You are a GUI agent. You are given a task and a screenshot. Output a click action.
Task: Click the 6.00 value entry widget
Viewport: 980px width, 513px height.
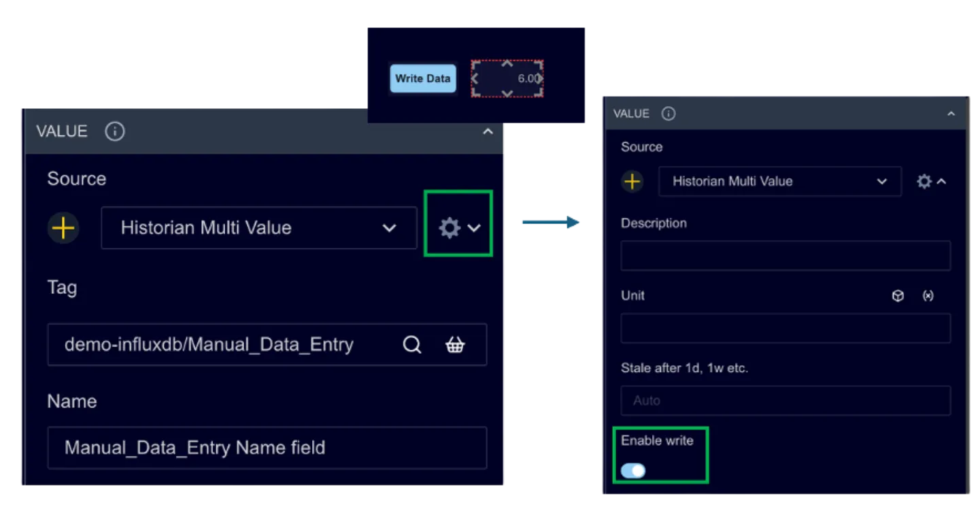(x=507, y=78)
